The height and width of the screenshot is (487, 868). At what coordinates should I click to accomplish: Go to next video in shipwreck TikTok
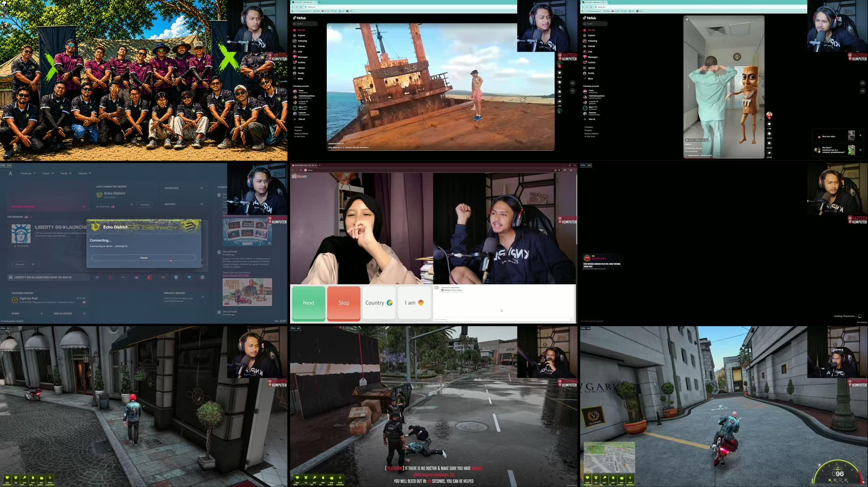(572, 91)
